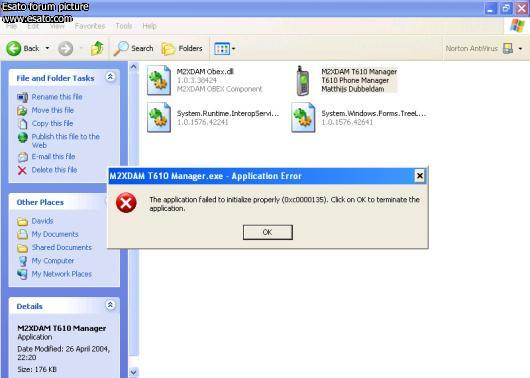Screen dimensions: 530x378
Task: Click Move this file link
Action: tap(52, 110)
